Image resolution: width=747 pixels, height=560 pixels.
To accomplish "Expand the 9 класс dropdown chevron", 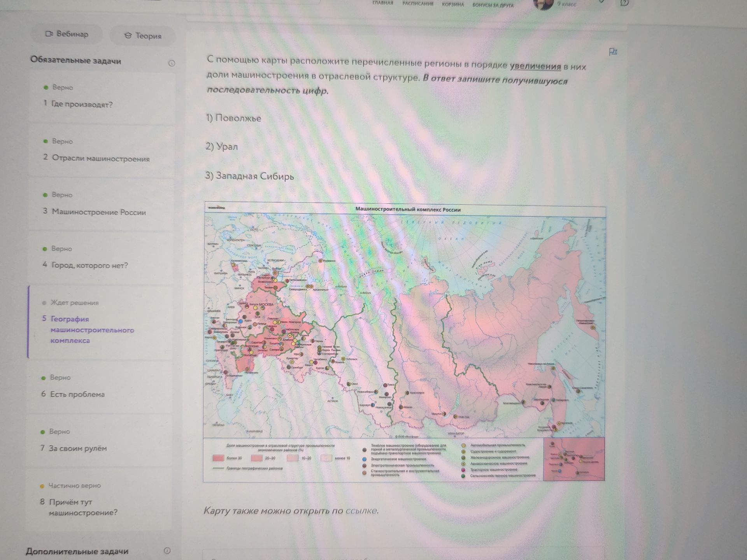I will pos(601,2).
